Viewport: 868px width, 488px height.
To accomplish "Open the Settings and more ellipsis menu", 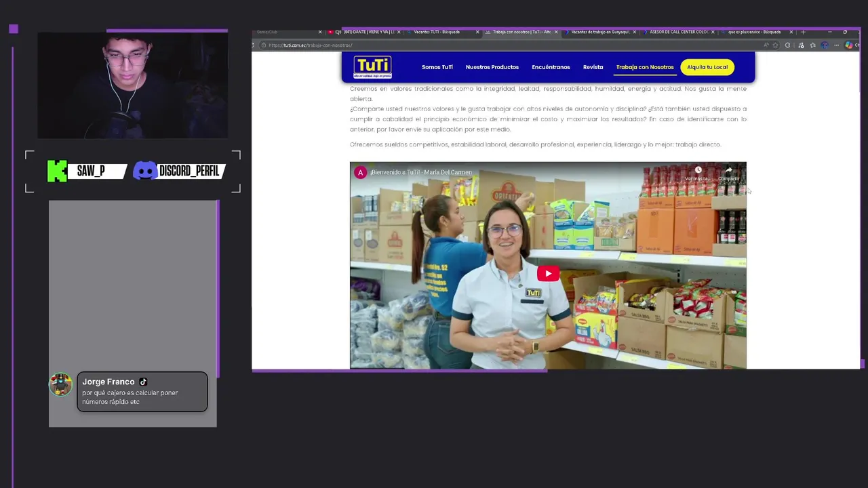I will (x=836, y=45).
